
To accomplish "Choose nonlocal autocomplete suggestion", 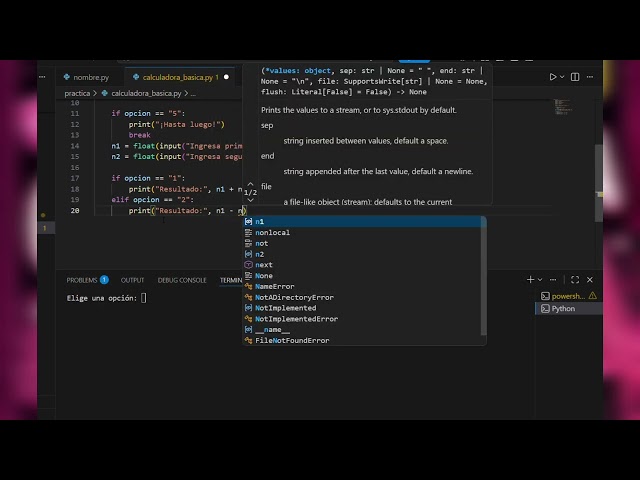I will coord(362,233).
